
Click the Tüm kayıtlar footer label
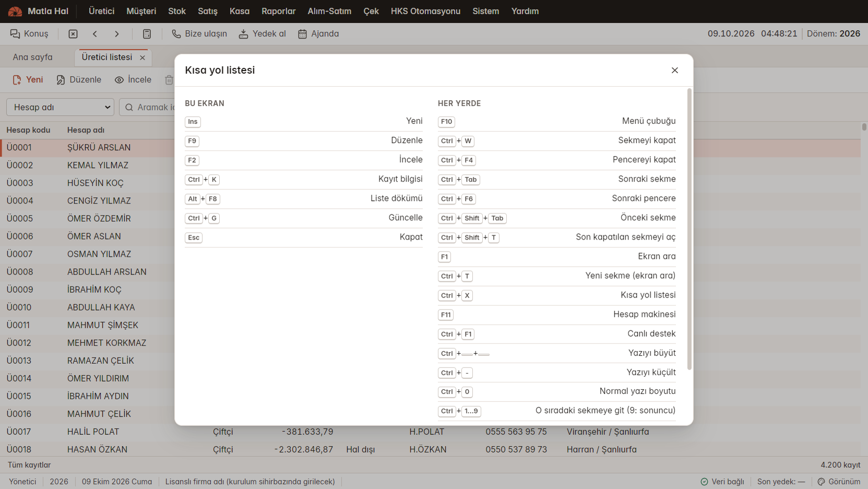pyautogui.click(x=29, y=465)
